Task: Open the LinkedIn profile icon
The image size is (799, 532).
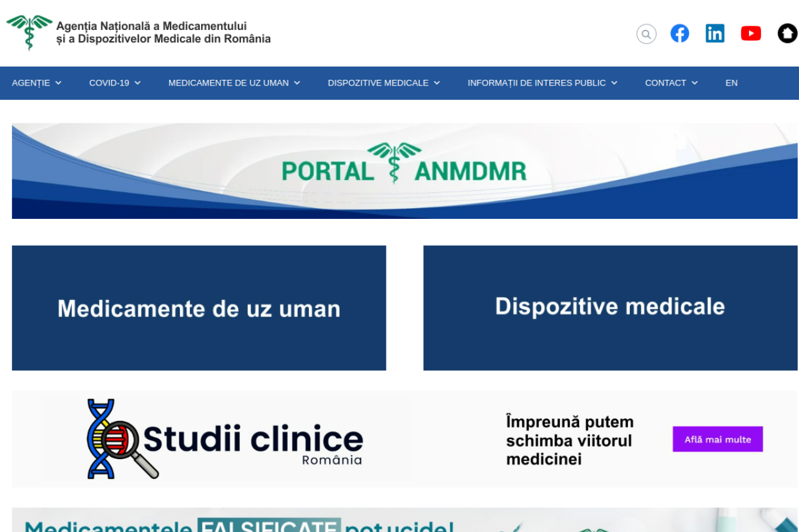Action: coord(715,34)
